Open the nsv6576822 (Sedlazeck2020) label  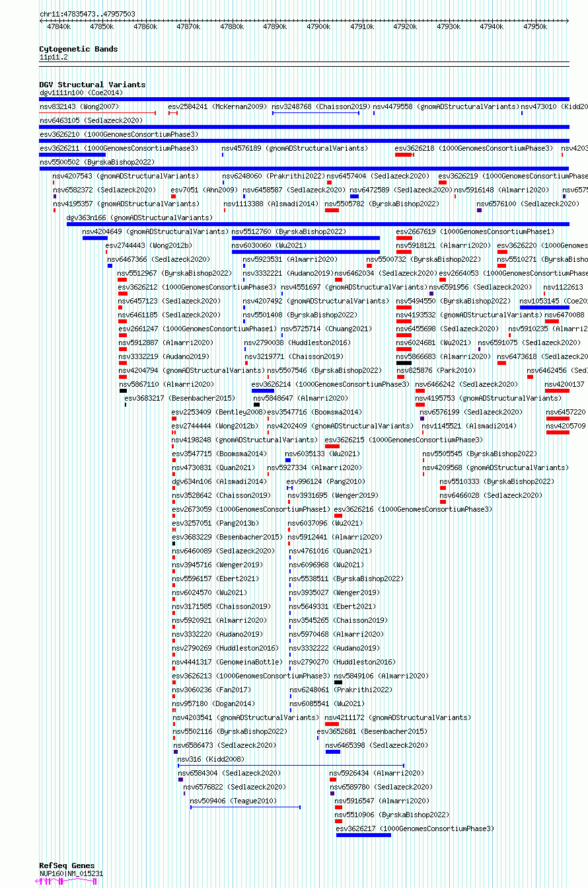click(235, 787)
